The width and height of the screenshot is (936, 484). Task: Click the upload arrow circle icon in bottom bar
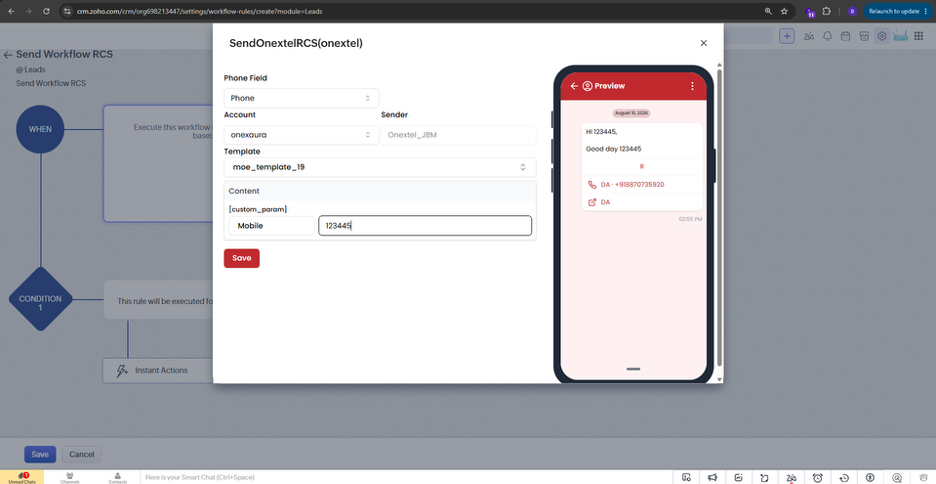point(870,477)
